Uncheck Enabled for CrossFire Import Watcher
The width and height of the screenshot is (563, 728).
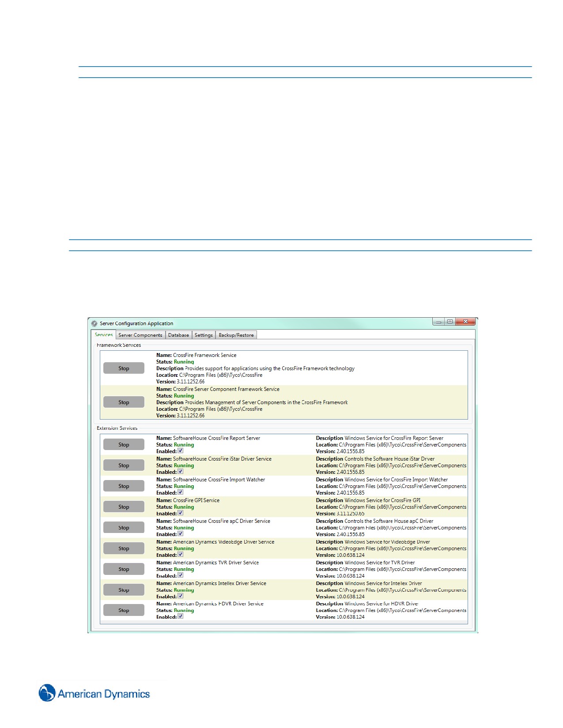tap(181, 492)
